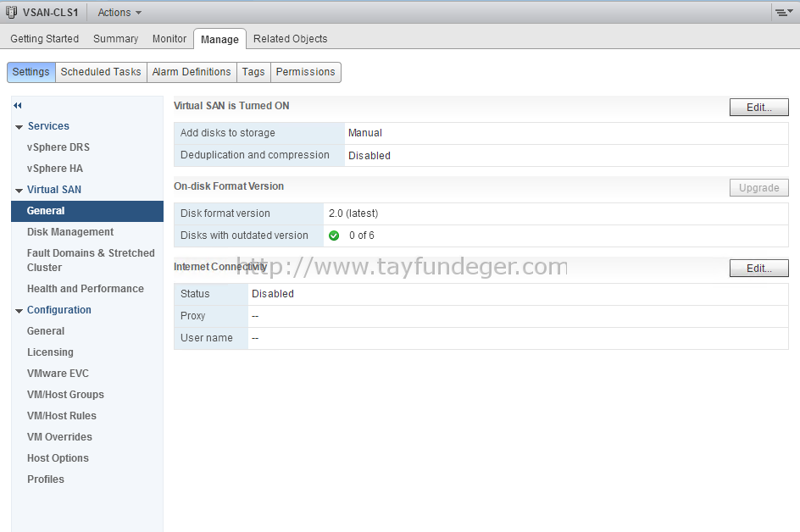Open Disk Management
800x532 pixels.
click(x=70, y=232)
